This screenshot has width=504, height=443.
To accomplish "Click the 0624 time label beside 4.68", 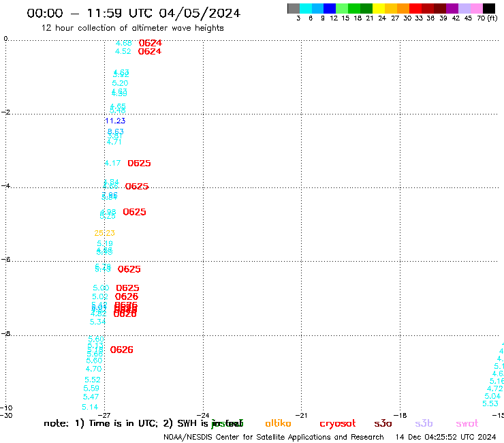I will [x=150, y=43].
